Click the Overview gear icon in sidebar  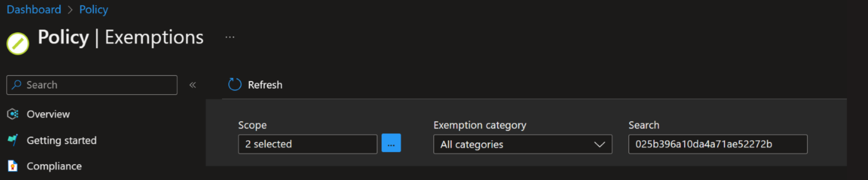[x=13, y=114]
